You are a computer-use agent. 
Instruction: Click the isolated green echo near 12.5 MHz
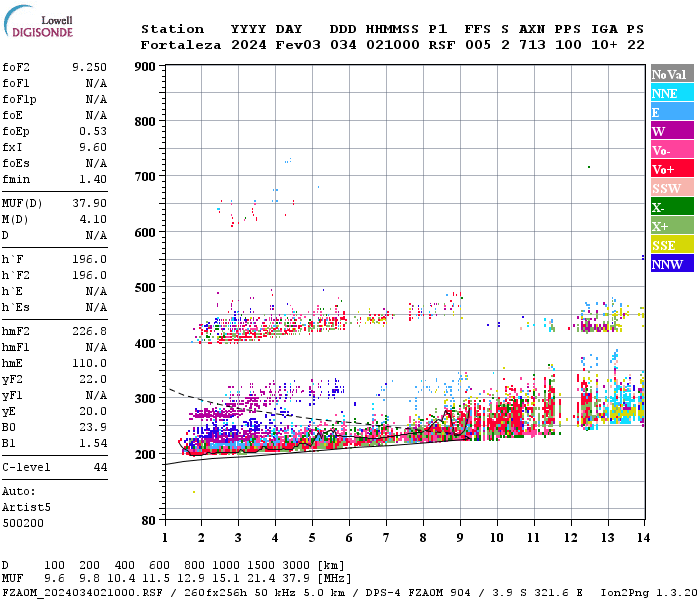point(589,167)
